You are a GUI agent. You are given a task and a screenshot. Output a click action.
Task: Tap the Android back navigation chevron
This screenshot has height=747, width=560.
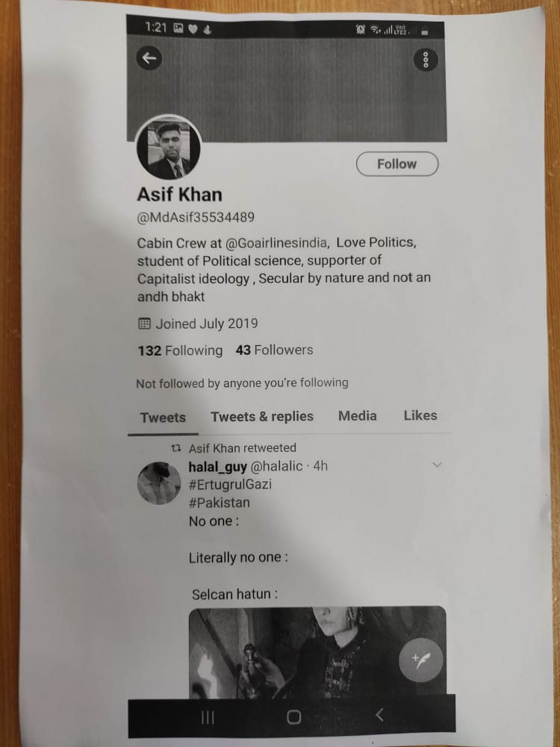[x=379, y=715]
